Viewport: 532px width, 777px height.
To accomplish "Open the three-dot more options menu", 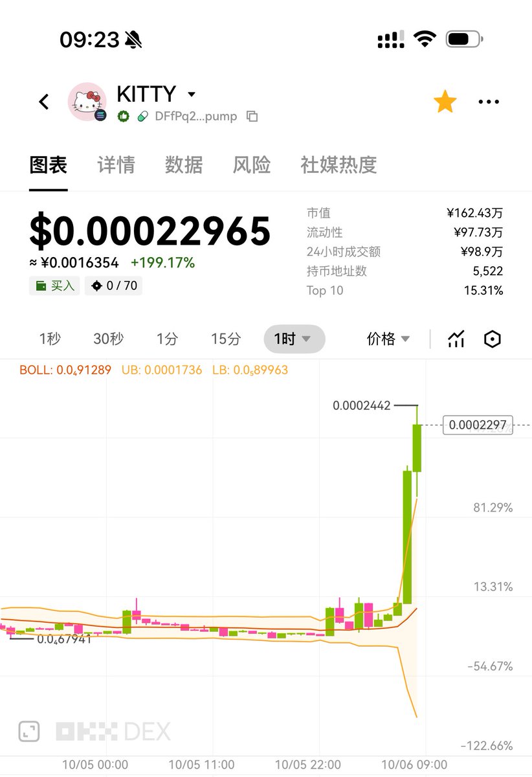I will point(489,102).
